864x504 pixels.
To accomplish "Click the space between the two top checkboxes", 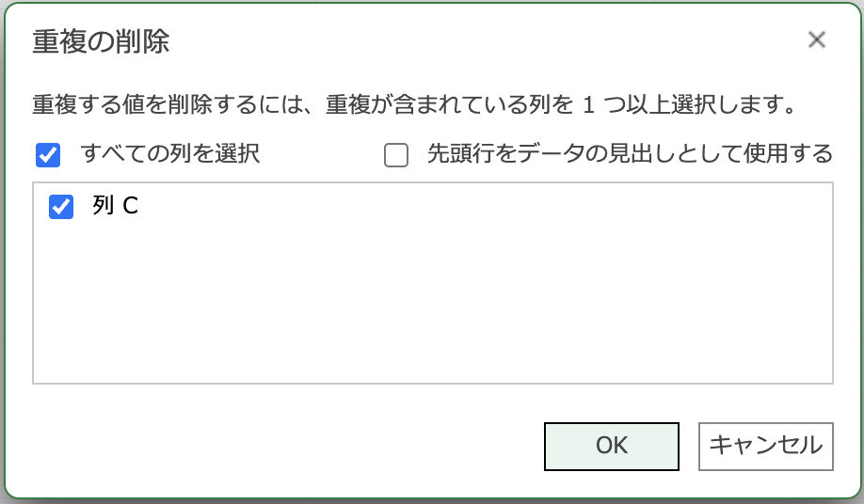I will [320, 154].
